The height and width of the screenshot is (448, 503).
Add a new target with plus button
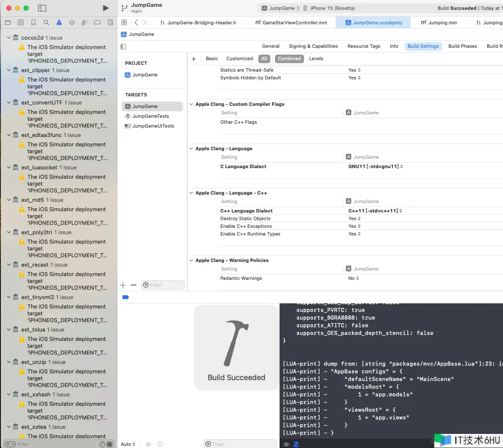tap(123, 285)
